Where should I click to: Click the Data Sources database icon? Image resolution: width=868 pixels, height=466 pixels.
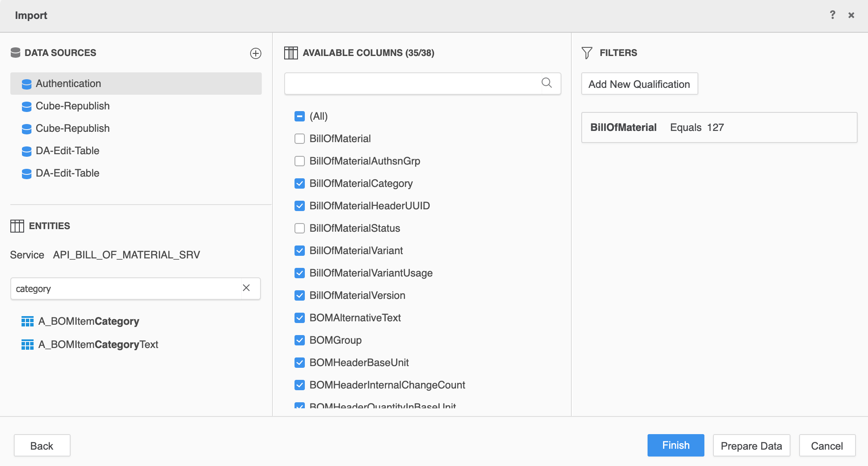[16, 53]
